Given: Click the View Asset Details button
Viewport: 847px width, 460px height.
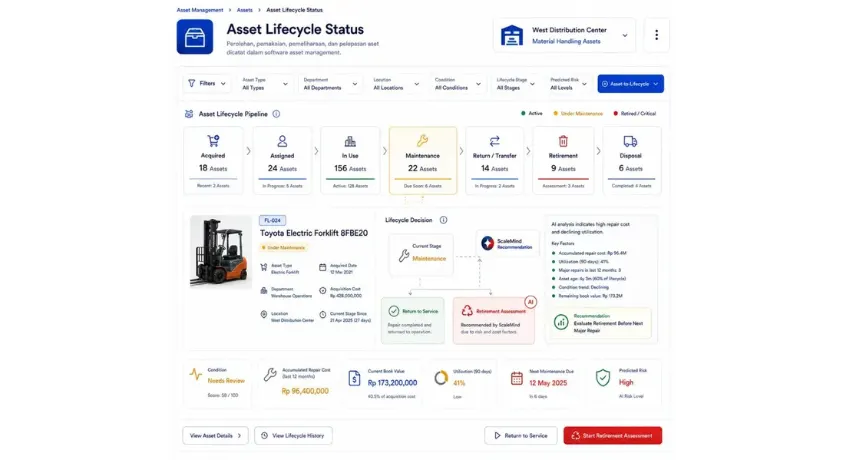Looking at the screenshot, I should (215, 436).
